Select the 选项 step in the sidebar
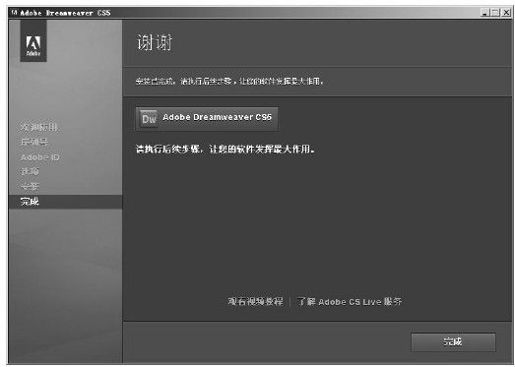The height and width of the screenshot is (367, 515). [30, 171]
